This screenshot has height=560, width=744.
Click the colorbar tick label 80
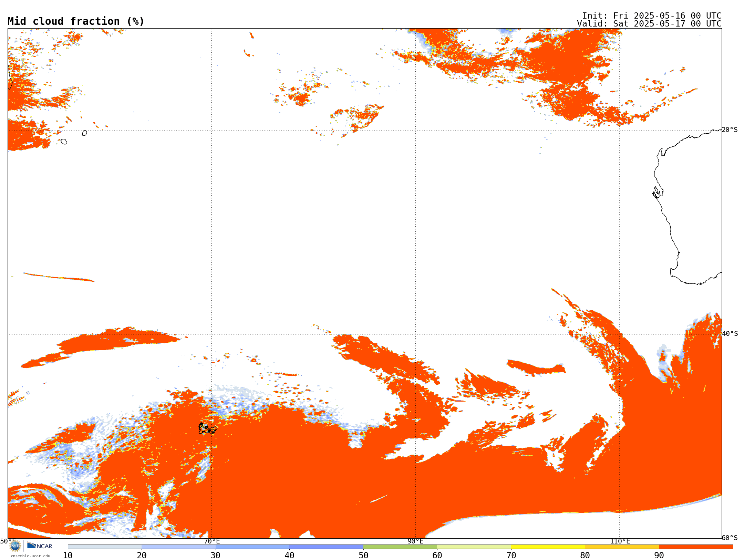pyautogui.click(x=585, y=556)
